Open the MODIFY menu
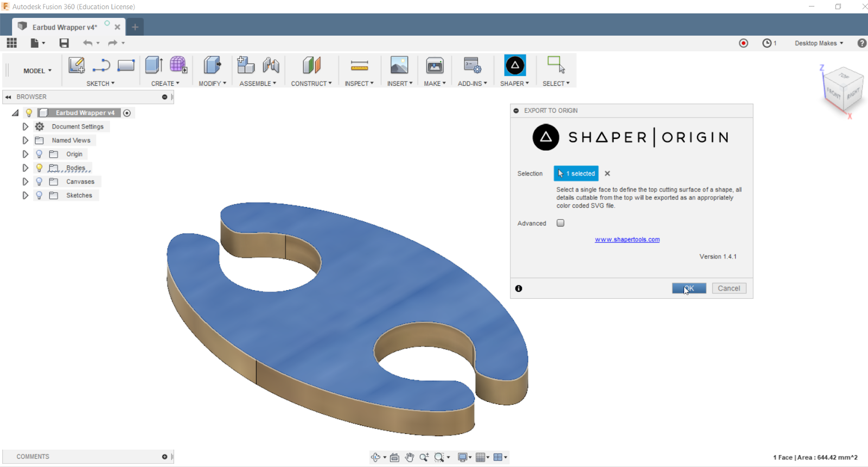Viewport: 868px width, 467px height. [212, 84]
